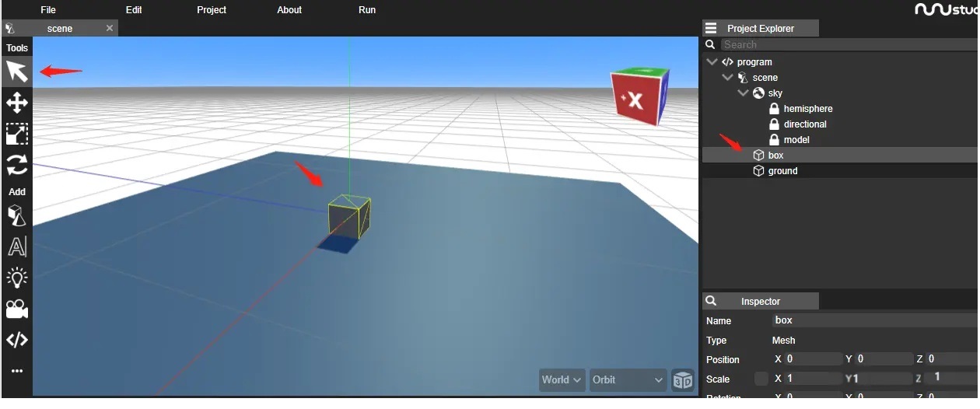Click the Project Explorer search field
The height and width of the screenshot is (409, 980).
click(x=848, y=45)
